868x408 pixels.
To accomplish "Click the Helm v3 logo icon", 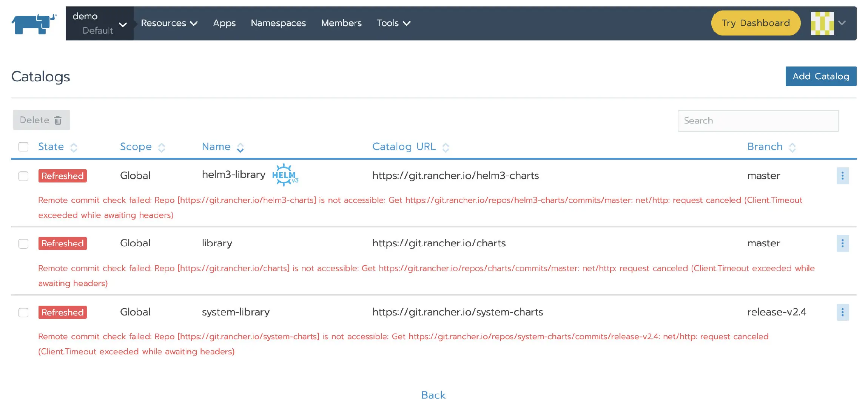I will coord(285,175).
